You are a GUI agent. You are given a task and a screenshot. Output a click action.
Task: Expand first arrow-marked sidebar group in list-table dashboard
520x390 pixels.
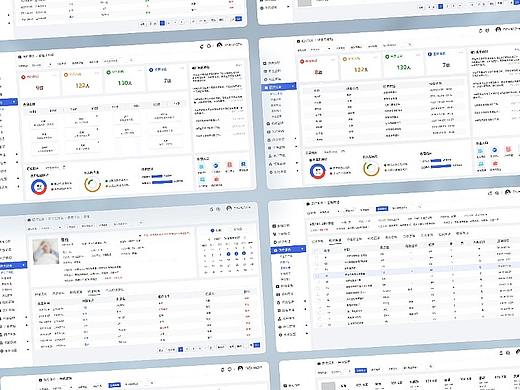pos(295,138)
